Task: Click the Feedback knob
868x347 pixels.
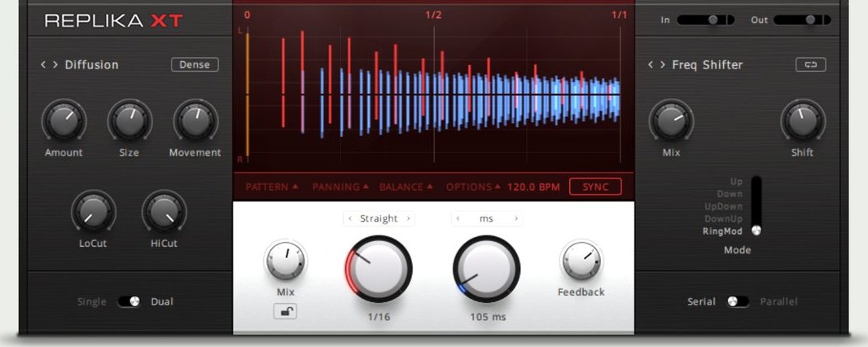Action: pyautogui.click(x=581, y=261)
